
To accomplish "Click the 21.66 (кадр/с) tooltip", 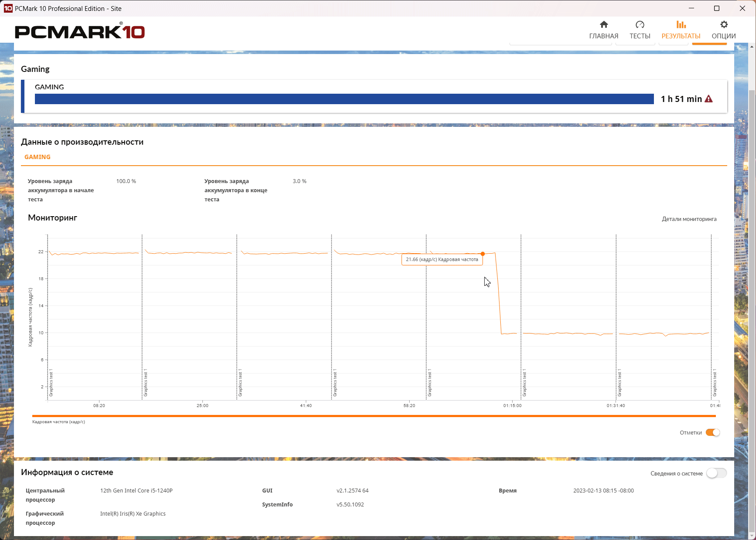I will tap(442, 259).
